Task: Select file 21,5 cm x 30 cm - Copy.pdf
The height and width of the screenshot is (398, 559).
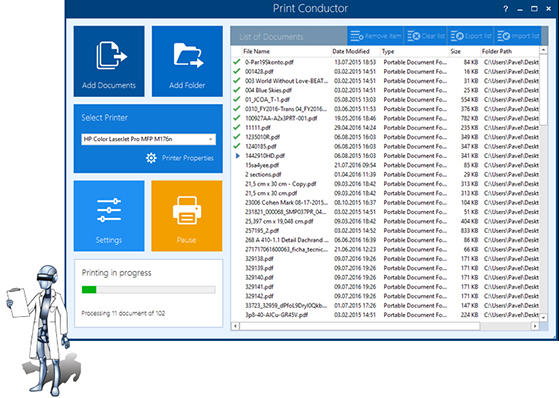Action: click(x=281, y=184)
